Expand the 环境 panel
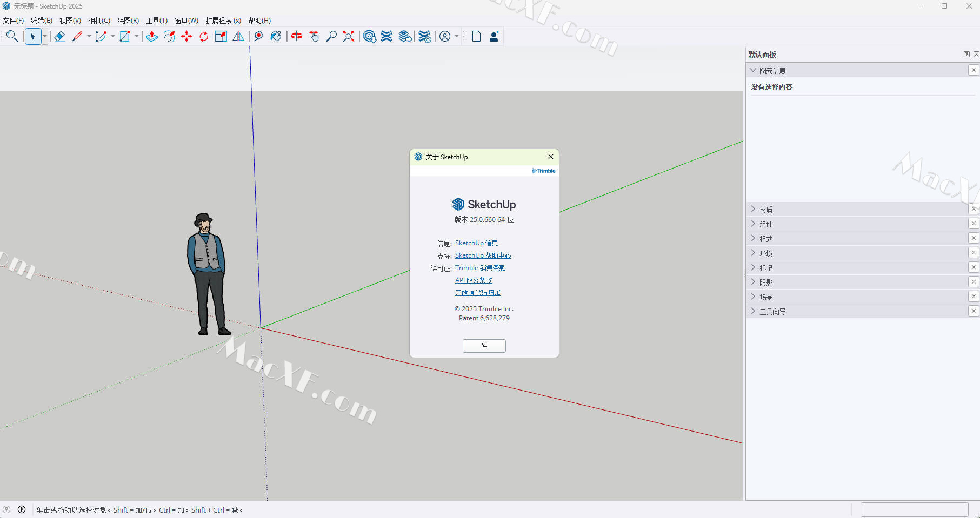The image size is (980, 518). tap(753, 253)
